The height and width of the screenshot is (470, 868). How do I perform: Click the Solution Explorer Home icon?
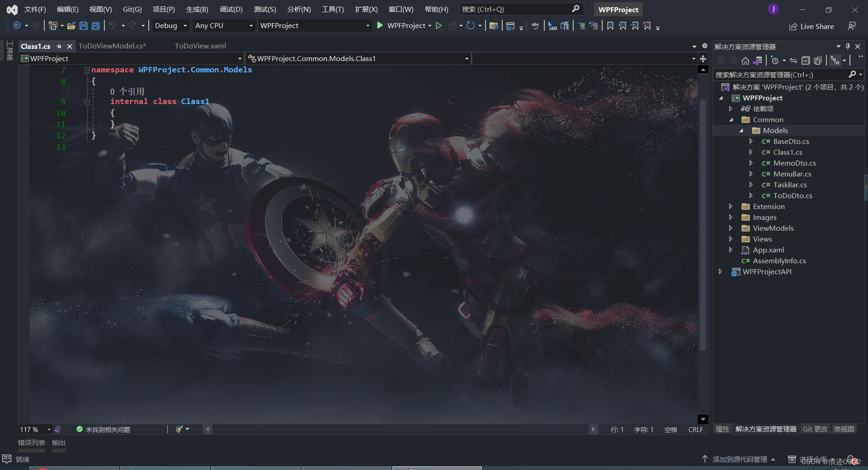pos(745,61)
